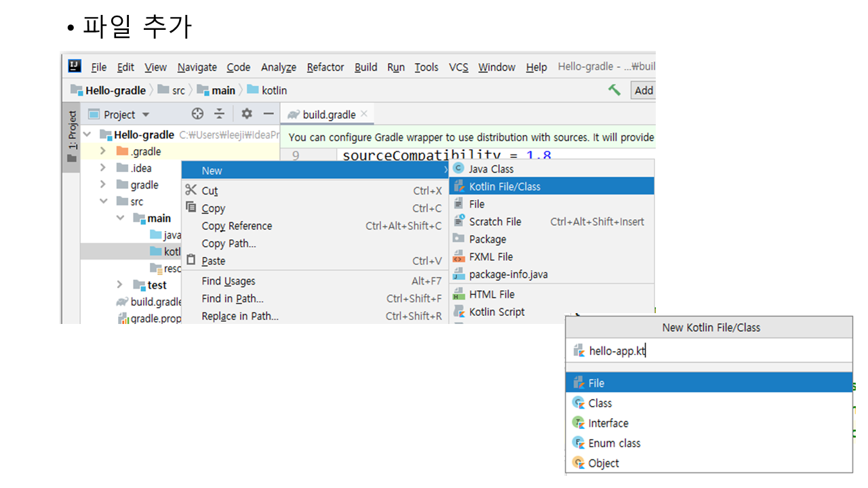Click the green hammer Build icon
Screen dimensions: 868x488
point(614,90)
